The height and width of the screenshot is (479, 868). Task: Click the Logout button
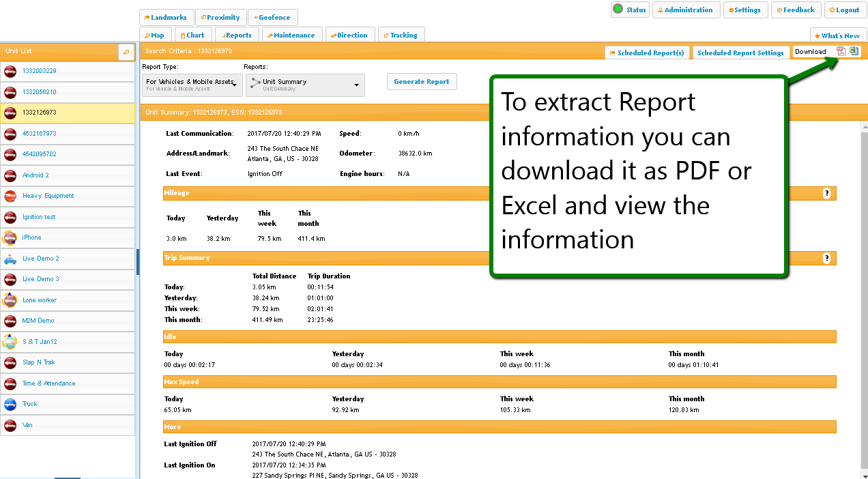coord(844,10)
